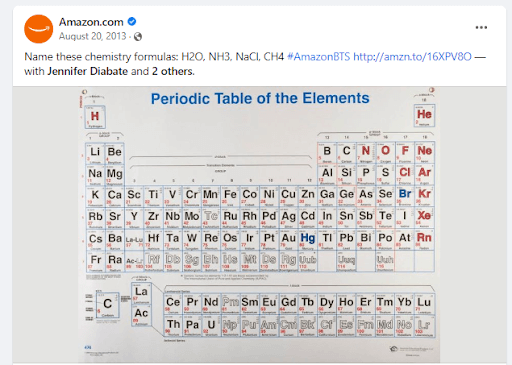Click the #AmazonBTS hashtag
Screen dimensions: 512x365
point(318,57)
